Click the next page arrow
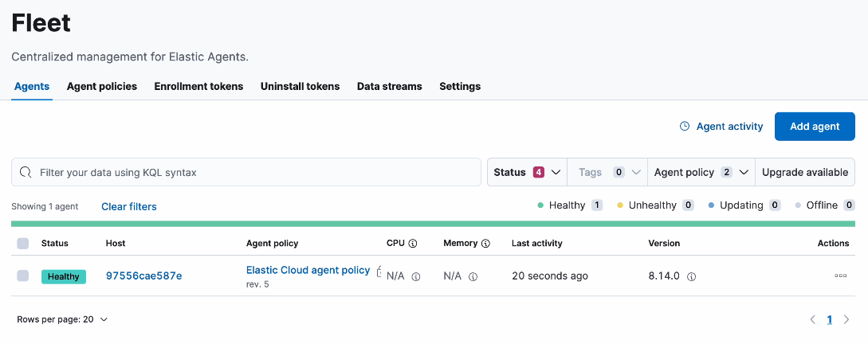The image size is (868, 344). tap(846, 319)
